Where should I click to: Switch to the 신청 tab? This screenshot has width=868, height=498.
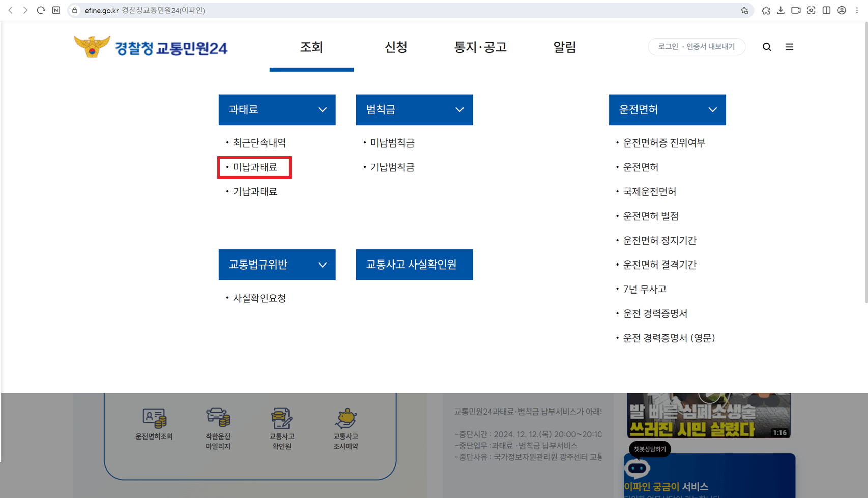[x=396, y=47]
